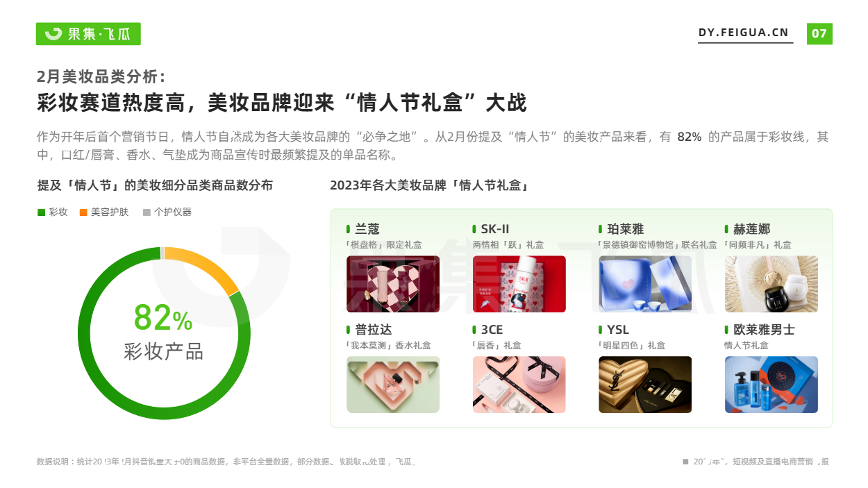Open the YSL gold heart box image
This screenshot has width=868, height=488.
pyautogui.click(x=645, y=385)
